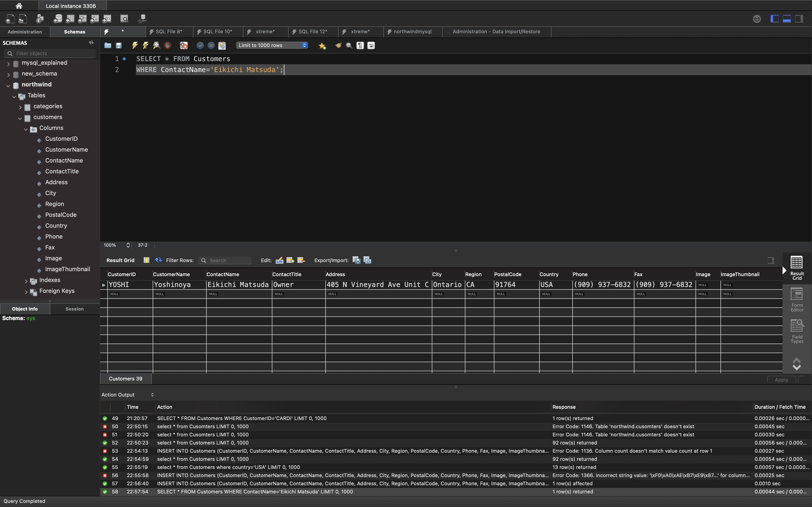The width and height of the screenshot is (812, 507).
Task: Open the Limit to 1000 rows dropdown
Action: [272, 45]
